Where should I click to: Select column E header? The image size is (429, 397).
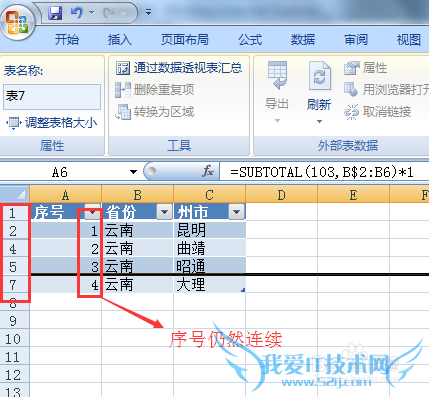pos(353,194)
